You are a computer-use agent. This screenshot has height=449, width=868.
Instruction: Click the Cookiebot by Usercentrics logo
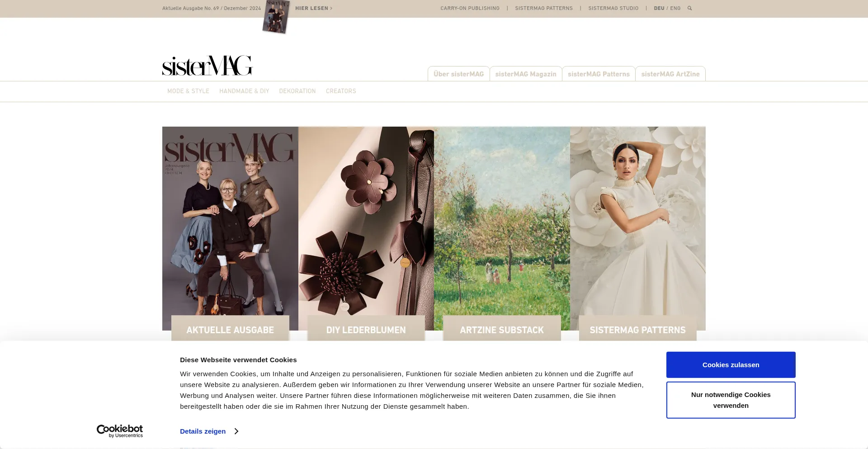120,431
